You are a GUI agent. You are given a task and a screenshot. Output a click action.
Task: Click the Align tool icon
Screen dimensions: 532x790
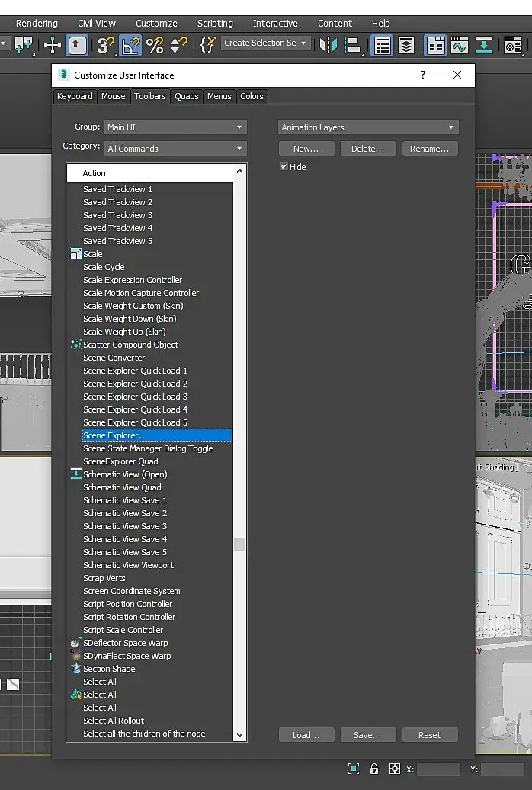[353, 45]
